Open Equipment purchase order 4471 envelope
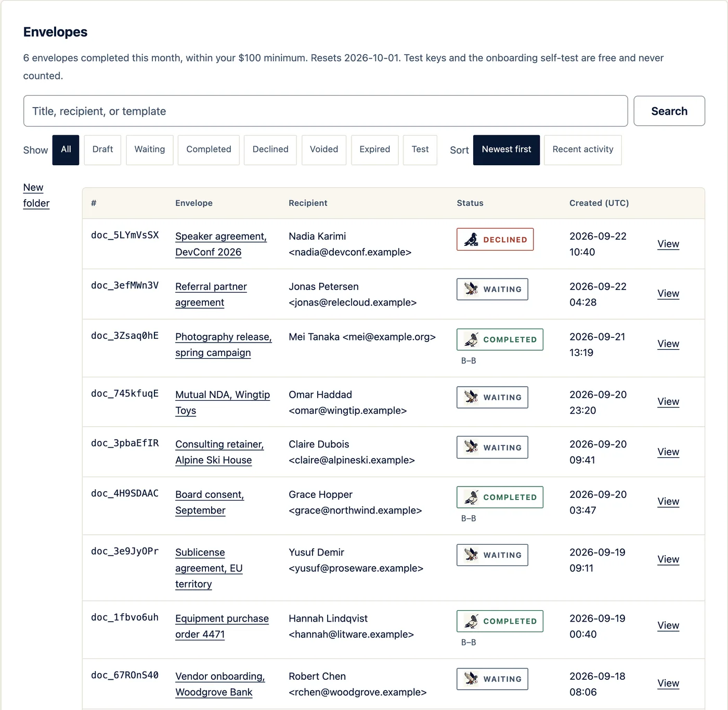 [222, 626]
